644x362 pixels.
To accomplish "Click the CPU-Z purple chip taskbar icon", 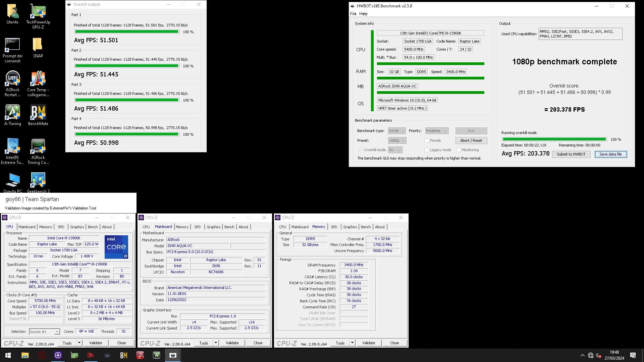I will pos(58,355).
